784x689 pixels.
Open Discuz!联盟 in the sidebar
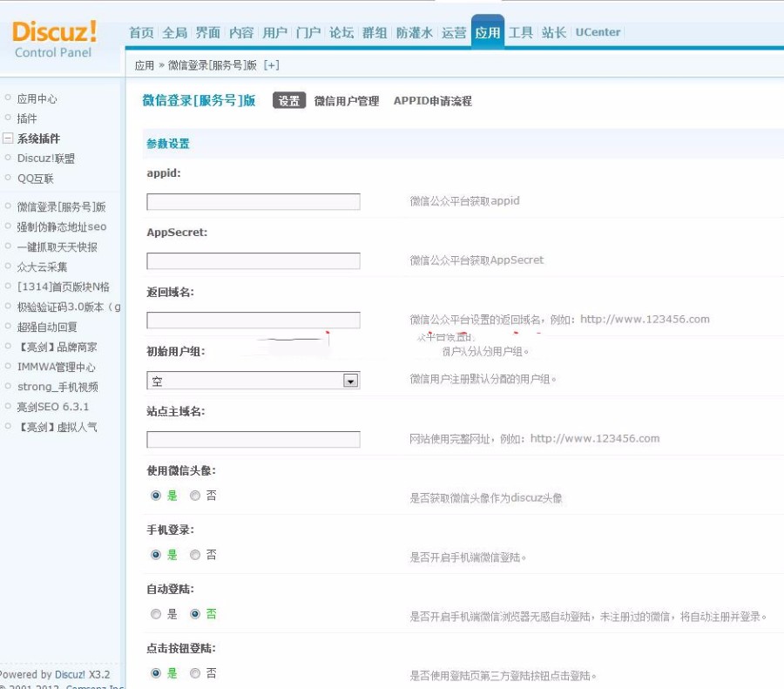46,159
